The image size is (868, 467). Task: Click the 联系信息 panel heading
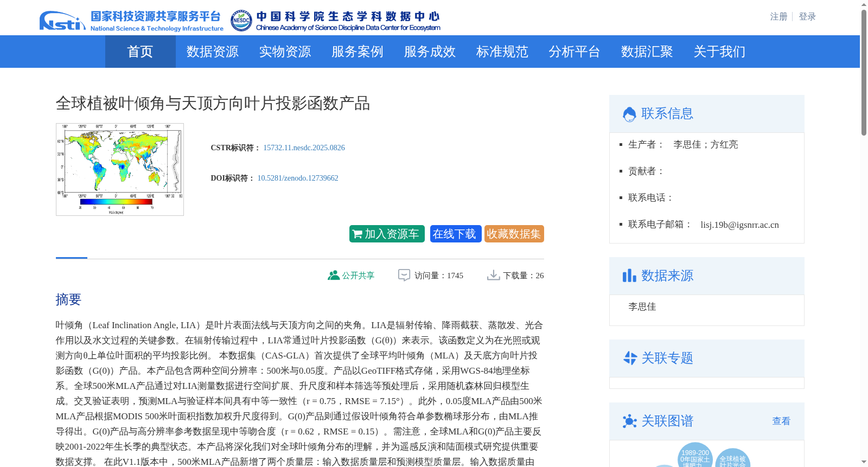click(667, 114)
